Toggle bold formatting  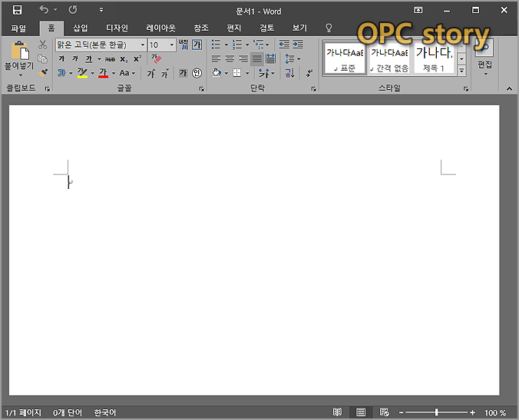(x=61, y=59)
